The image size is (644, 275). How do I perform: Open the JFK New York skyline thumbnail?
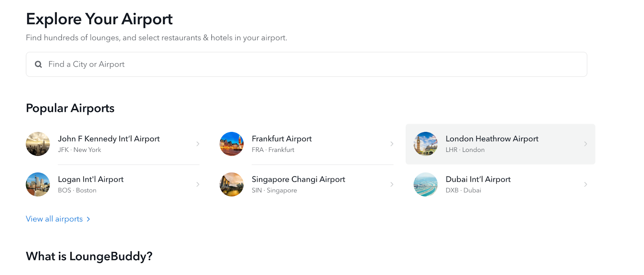(38, 144)
